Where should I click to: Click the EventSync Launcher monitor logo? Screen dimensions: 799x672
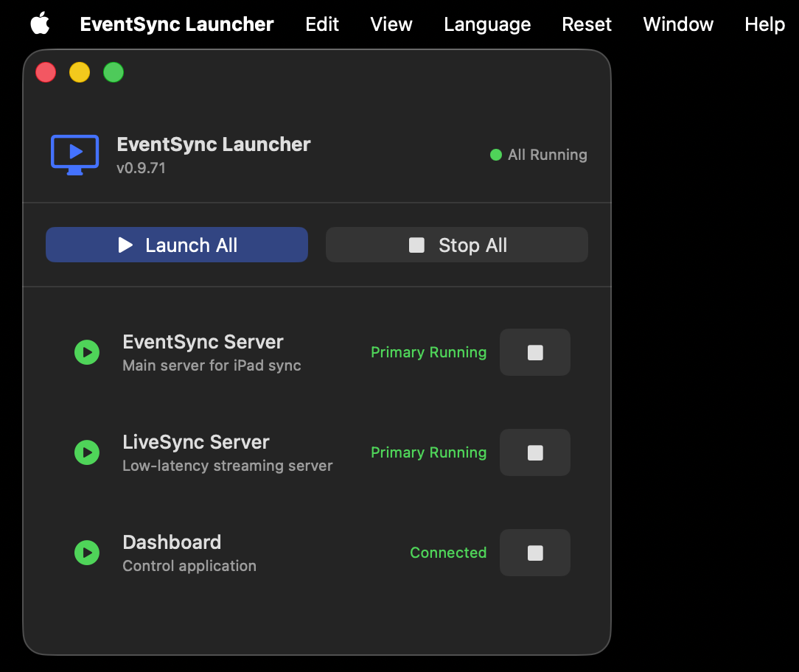pos(75,155)
